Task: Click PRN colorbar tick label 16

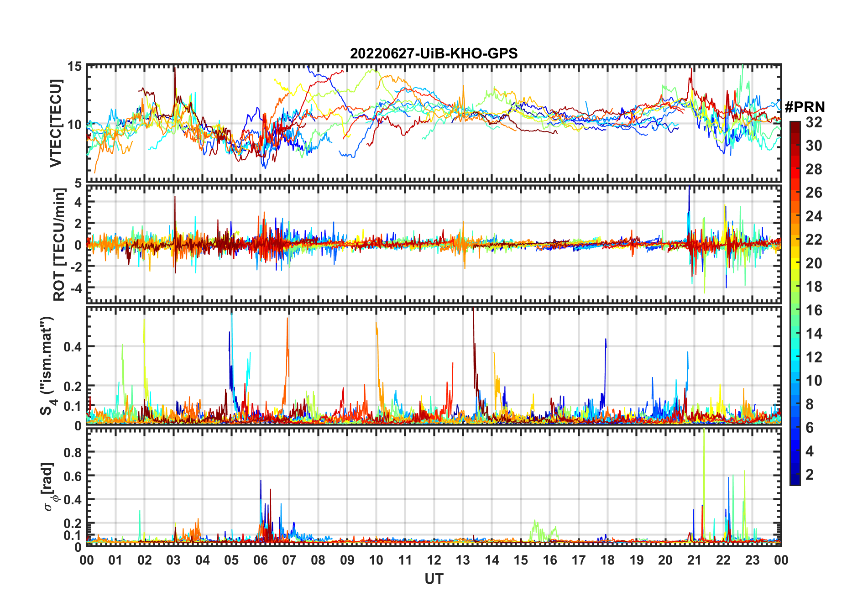Action: coord(814,310)
